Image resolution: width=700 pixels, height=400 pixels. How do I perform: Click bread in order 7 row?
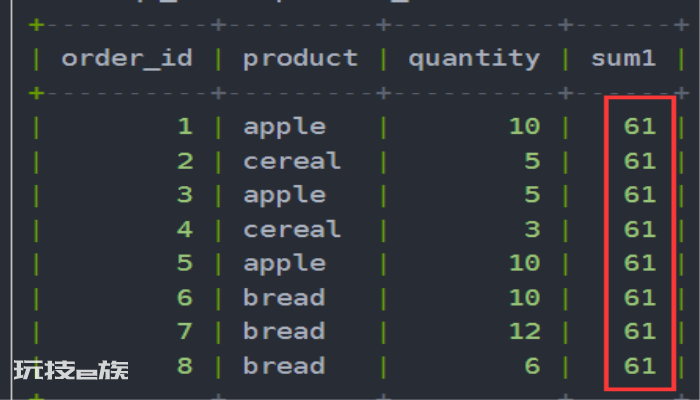click(x=284, y=331)
